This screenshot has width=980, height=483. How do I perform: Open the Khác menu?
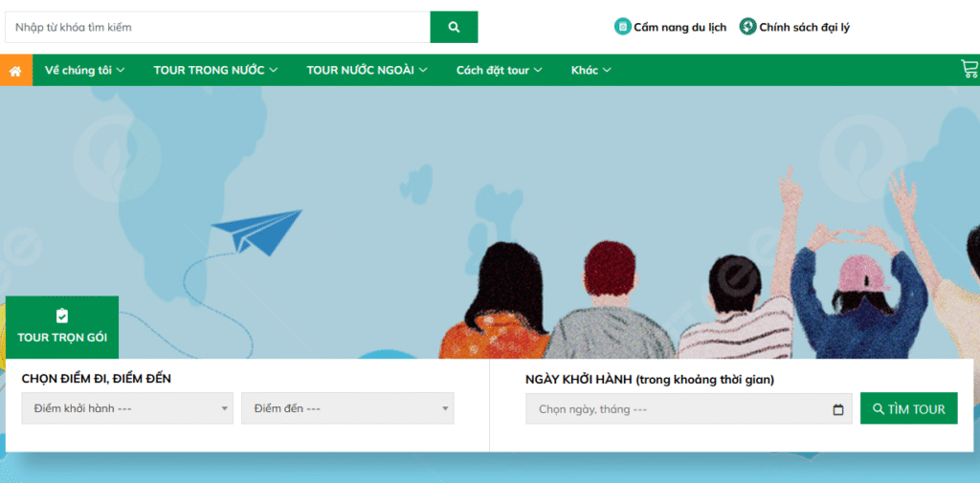coord(590,70)
